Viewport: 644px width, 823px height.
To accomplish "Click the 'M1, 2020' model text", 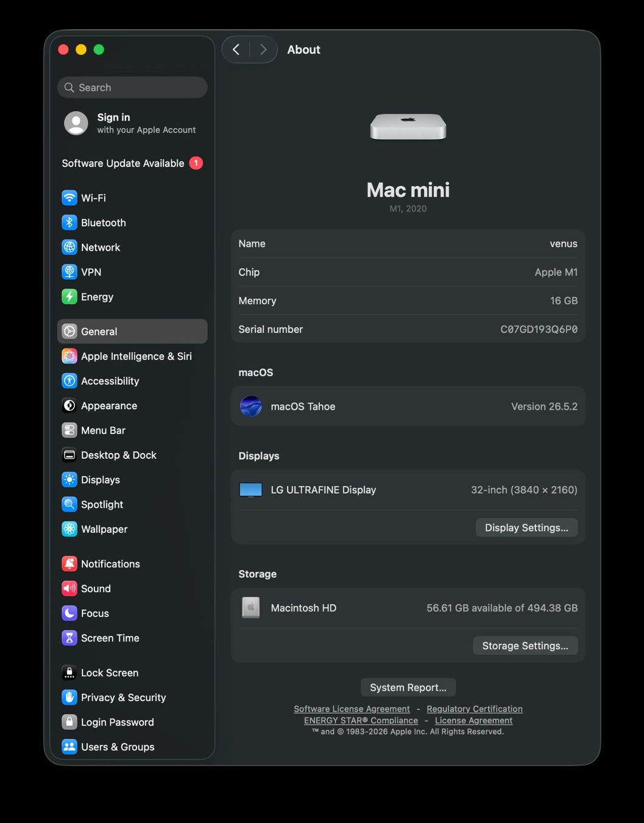I will [408, 208].
